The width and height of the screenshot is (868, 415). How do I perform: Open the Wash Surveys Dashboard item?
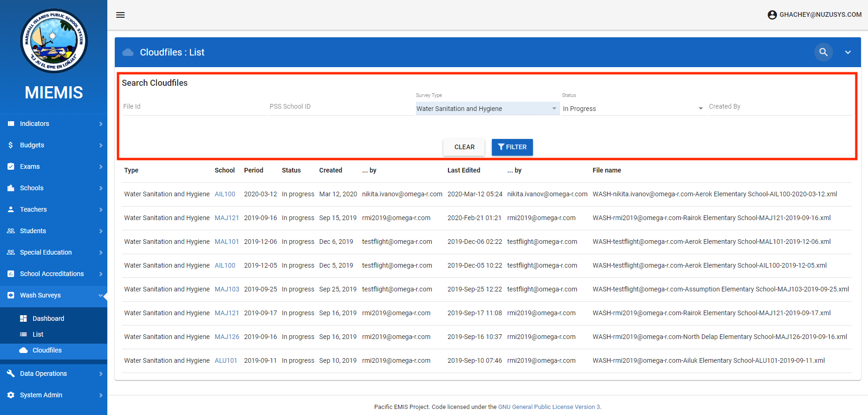[x=48, y=318]
